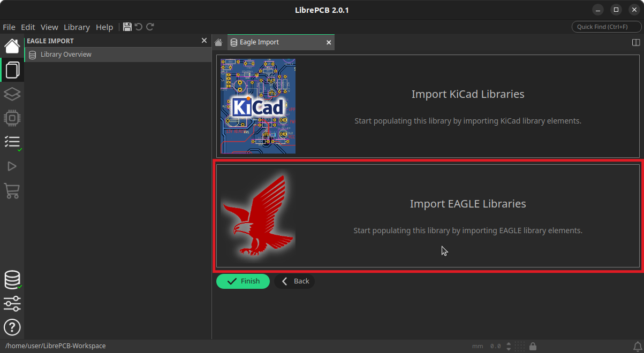Select the Documents sidebar icon
Screen dimensions: 644x353
click(12, 70)
